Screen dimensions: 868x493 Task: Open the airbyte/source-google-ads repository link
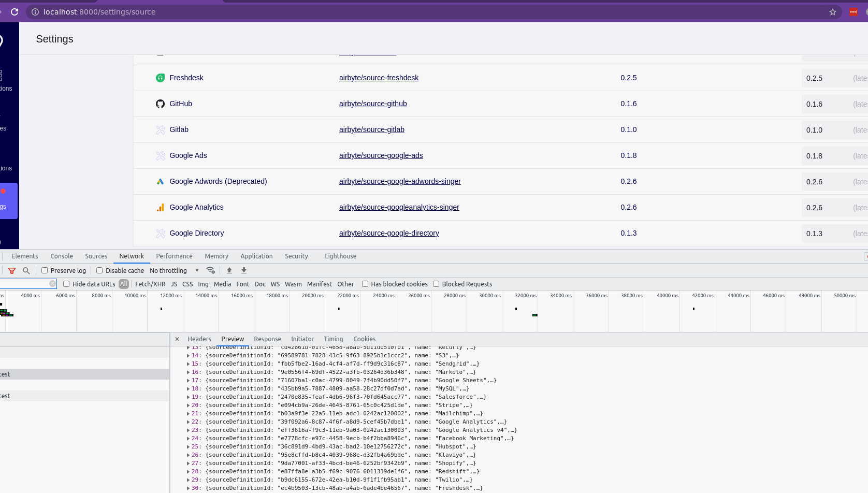coord(381,155)
